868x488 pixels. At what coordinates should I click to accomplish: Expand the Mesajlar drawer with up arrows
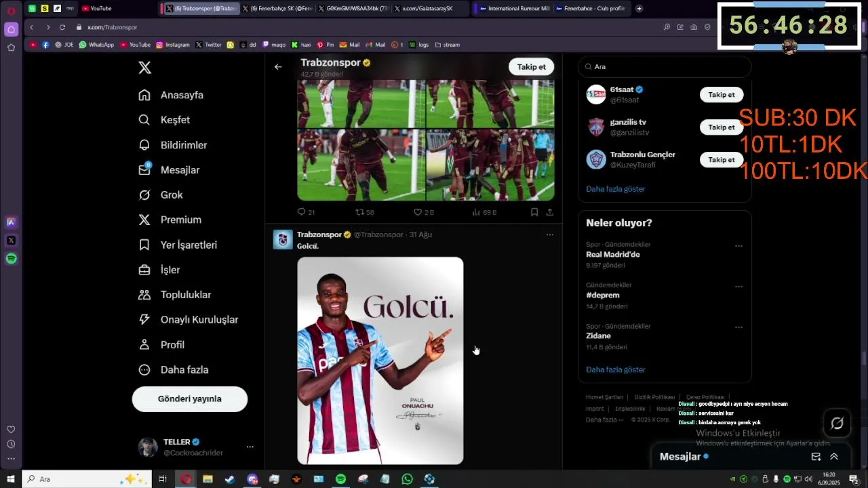click(834, 457)
